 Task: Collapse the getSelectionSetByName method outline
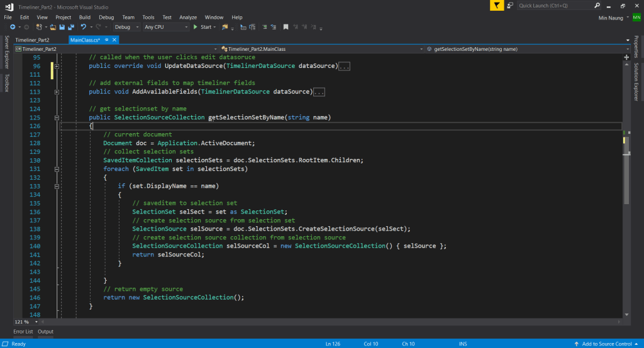pos(57,117)
